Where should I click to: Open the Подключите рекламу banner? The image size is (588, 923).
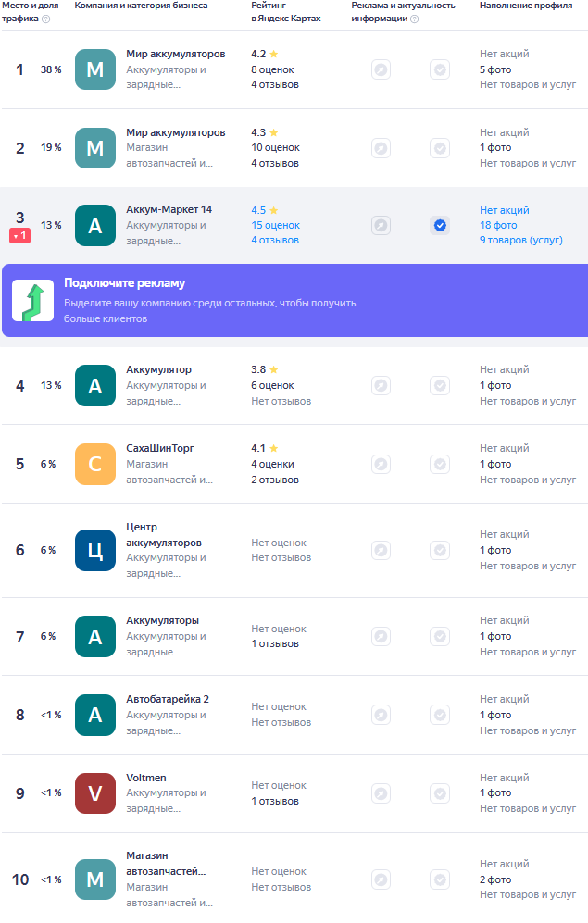coord(294,300)
